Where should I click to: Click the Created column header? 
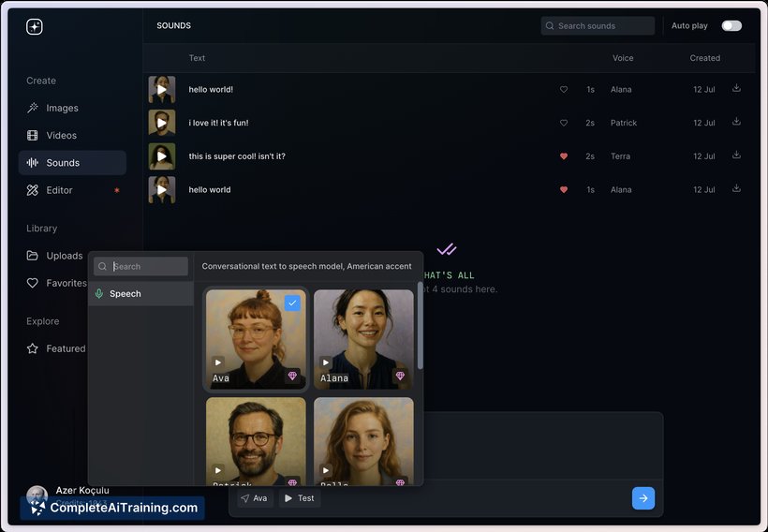[705, 58]
